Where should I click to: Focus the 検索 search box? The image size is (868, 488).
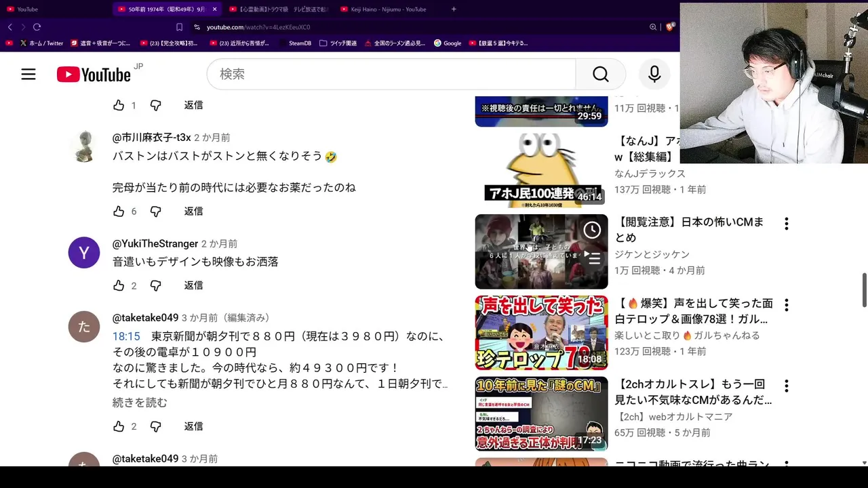[x=391, y=74]
